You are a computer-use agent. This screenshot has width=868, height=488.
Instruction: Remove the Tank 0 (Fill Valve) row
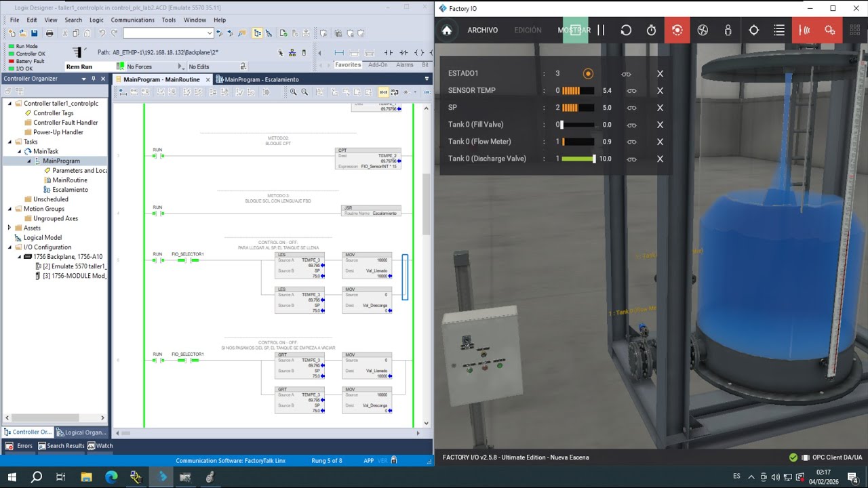pyautogui.click(x=660, y=125)
